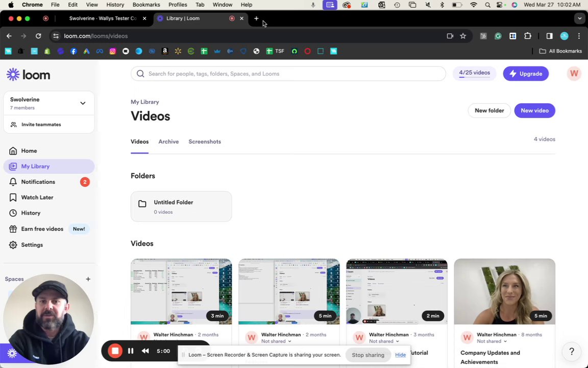Pause the Loom recording
The image size is (588, 368).
131,351
